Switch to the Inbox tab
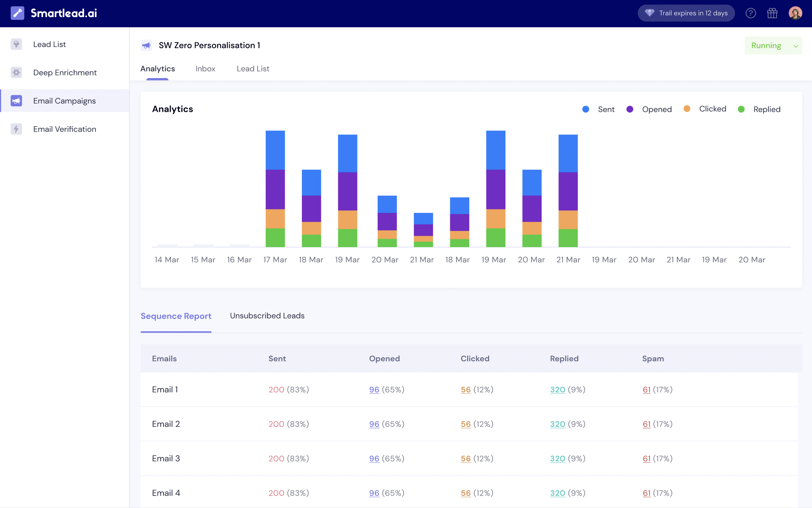 (x=205, y=68)
